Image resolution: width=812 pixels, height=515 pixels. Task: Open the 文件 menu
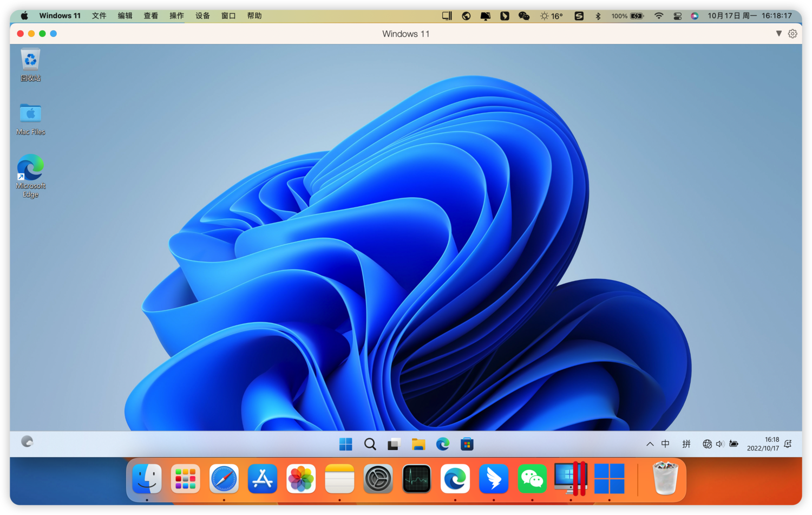tap(99, 16)
